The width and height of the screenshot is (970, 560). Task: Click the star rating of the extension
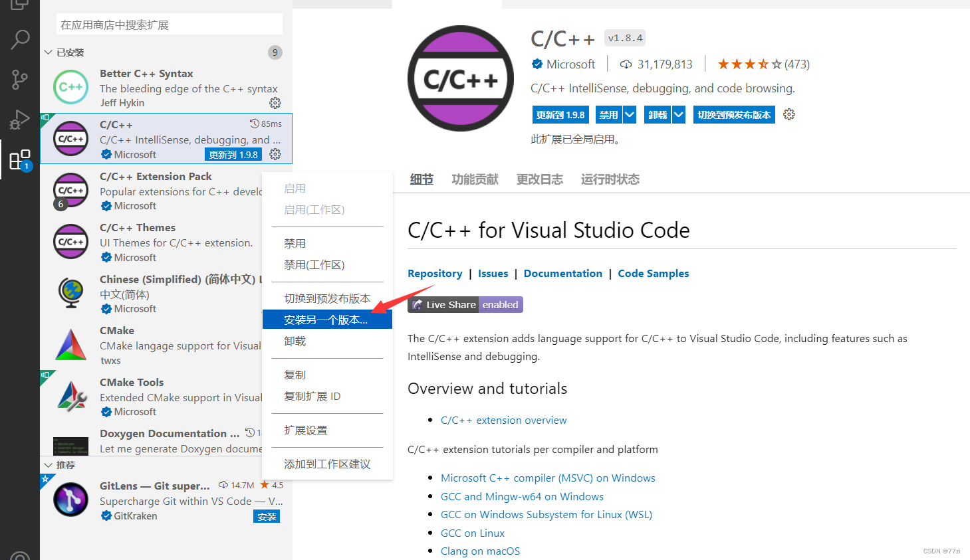point(749,64)
